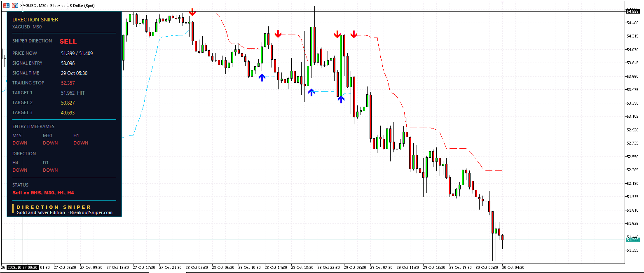Click the '51.255' price scale label
Image resolution: width=644 pixels, height=273 pixels.
(x=633, y=250)
